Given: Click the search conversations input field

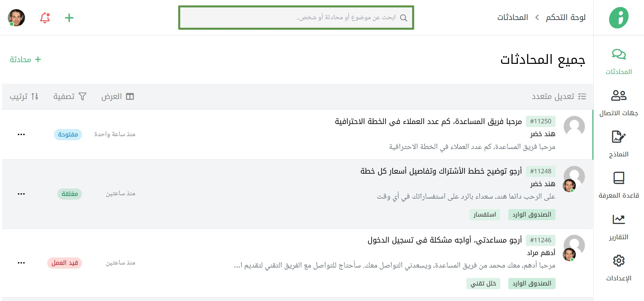Looking at the screenshot, I should point(296,18).
